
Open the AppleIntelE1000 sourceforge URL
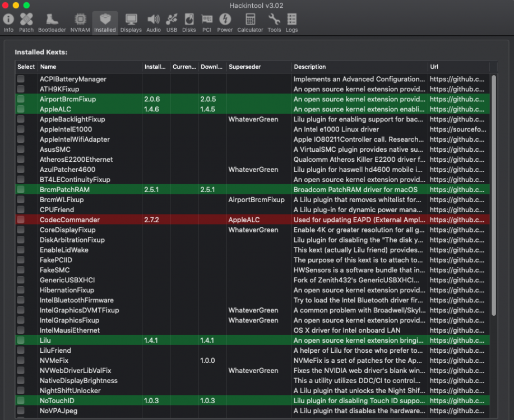(x=458, y=129)
